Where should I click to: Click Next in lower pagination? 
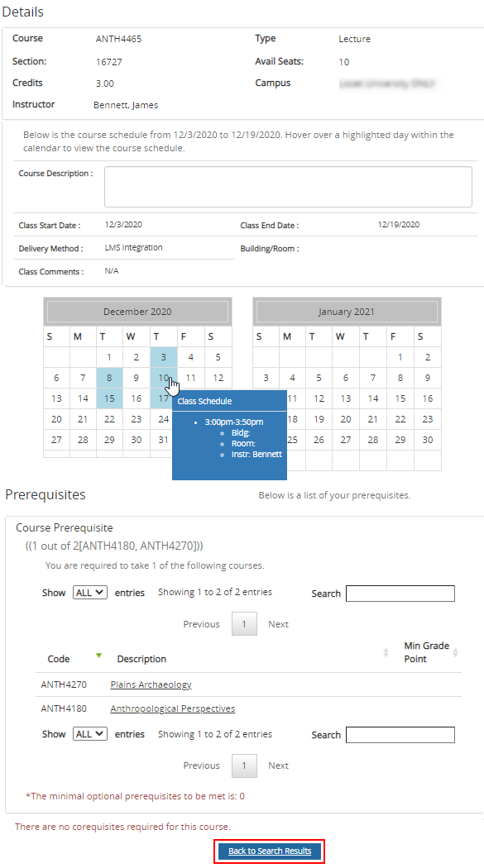[x=278, y=765]
